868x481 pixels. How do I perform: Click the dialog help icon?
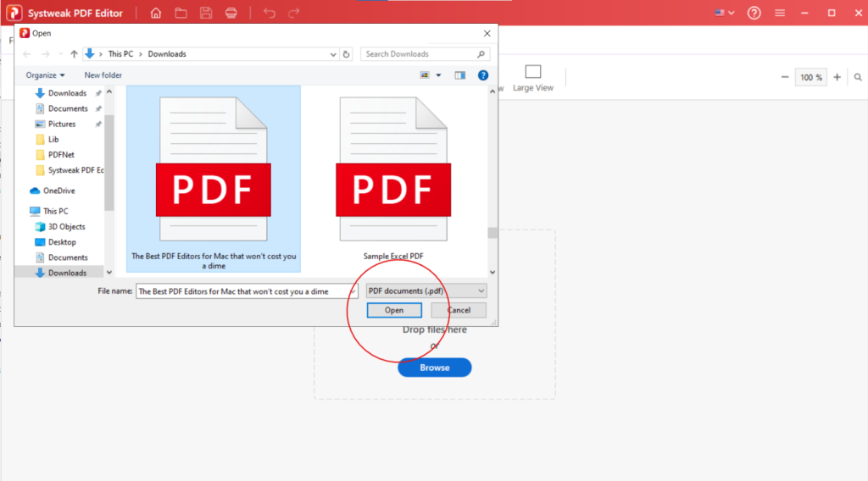point(482,75)
